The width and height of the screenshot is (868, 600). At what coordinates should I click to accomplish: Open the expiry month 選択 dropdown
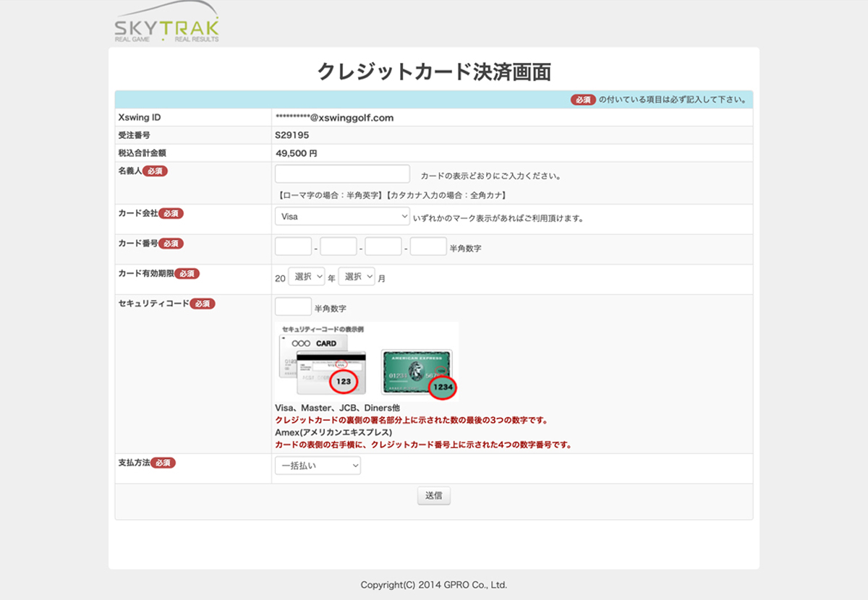357,277
